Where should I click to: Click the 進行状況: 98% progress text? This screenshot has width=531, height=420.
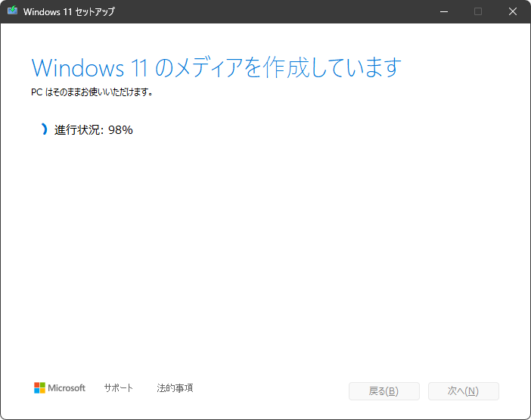click(94, 129)
